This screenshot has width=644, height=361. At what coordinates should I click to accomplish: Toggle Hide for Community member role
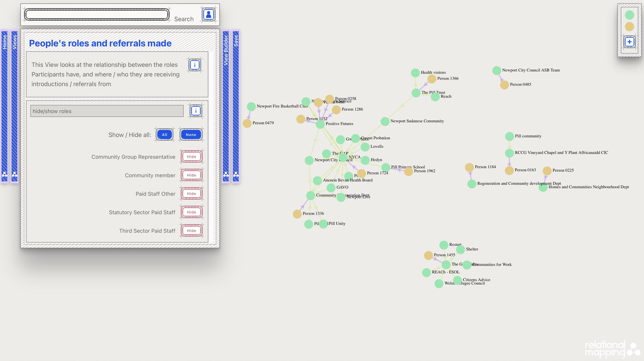191,175
